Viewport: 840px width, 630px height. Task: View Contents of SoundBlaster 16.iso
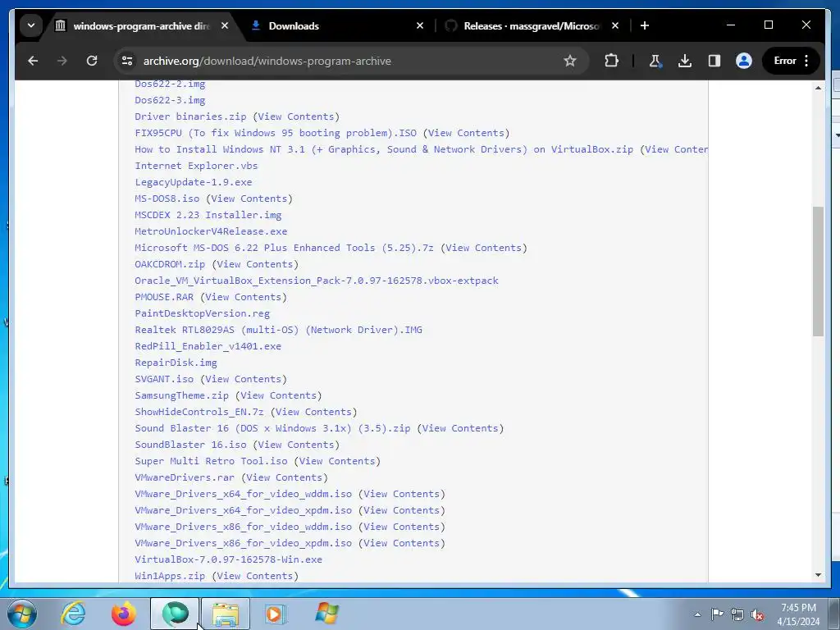296,445
